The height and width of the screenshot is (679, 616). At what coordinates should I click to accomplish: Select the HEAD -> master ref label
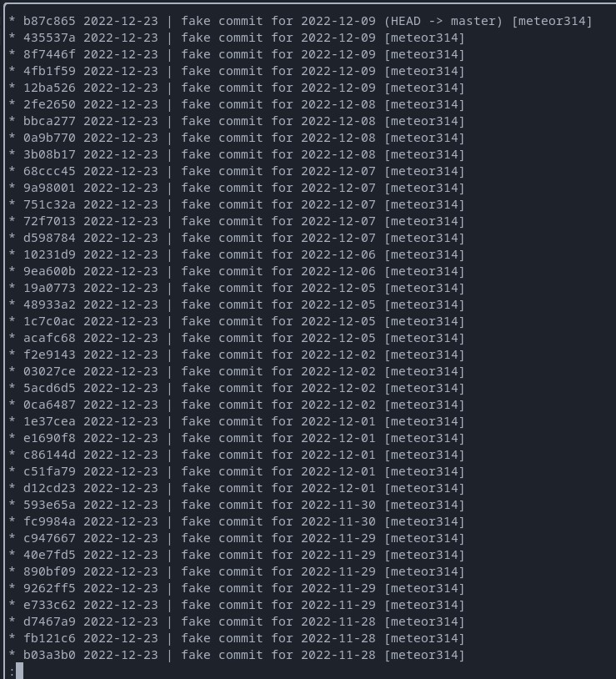(443, 21)
